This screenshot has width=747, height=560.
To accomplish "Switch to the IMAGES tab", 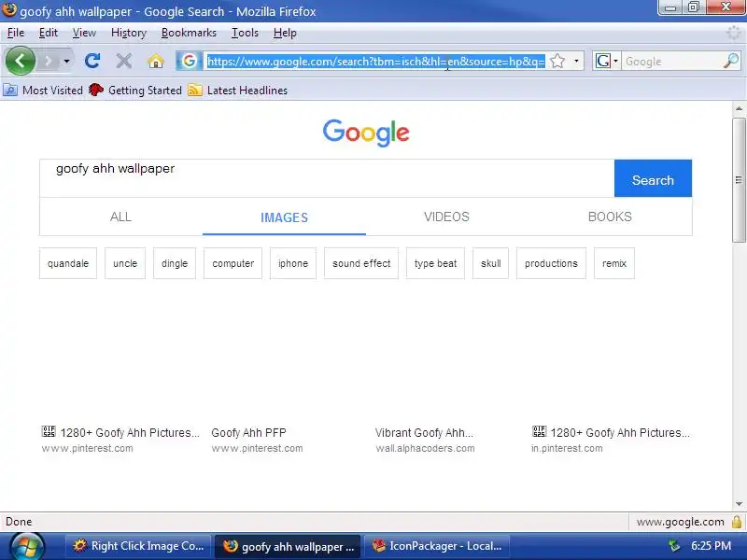I will [284, 217].
